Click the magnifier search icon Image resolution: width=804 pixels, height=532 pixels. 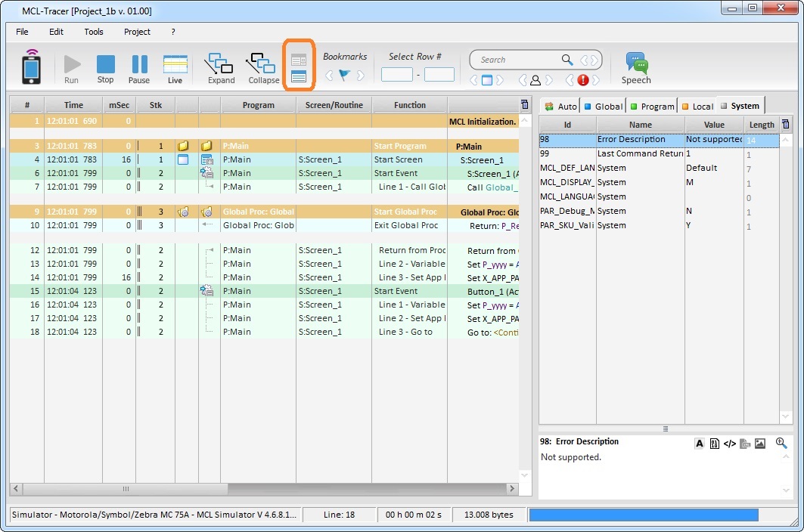[x=567, y=60]
